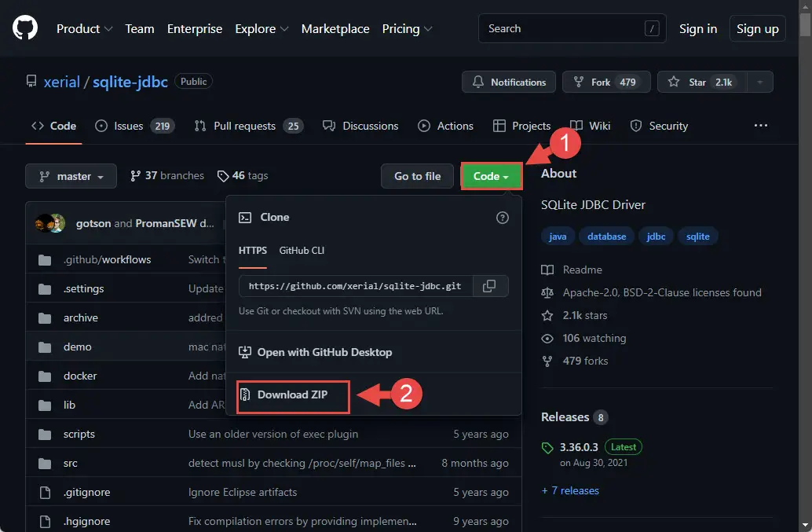812x532 pixels.
Task: Click the Notifications bell button
Action: pos(509,82)
